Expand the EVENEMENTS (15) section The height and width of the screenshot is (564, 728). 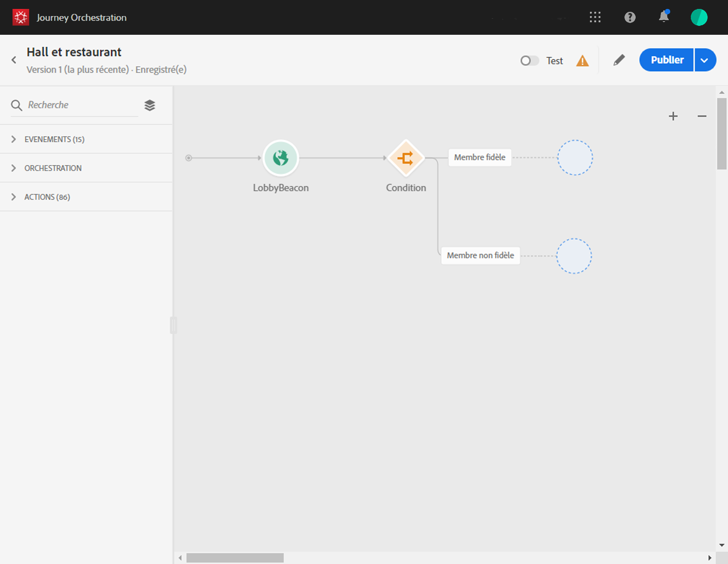click(x=54, y=139)
